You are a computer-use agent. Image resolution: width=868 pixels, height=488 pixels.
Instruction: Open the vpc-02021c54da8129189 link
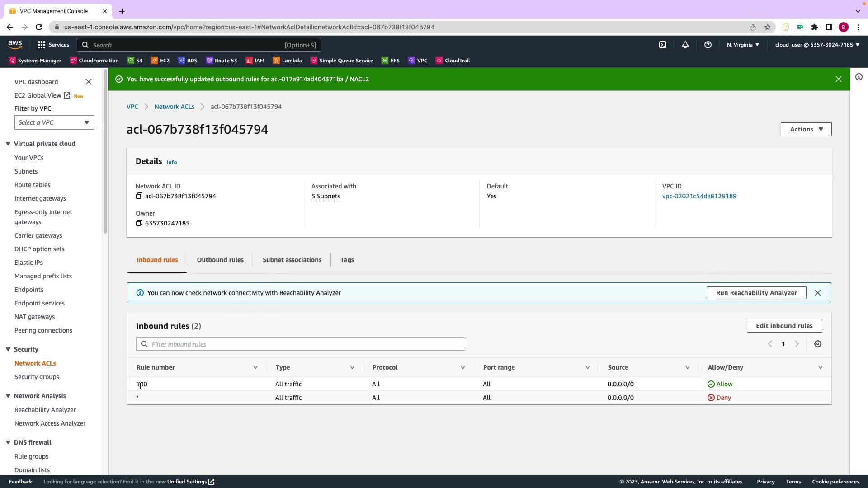pyautogui.click(x=699, y=196)
